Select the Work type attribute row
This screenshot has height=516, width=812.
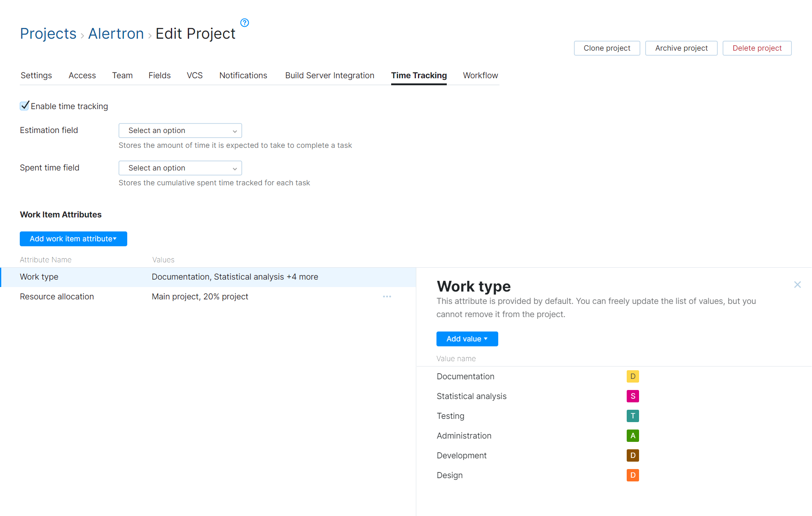39,277
